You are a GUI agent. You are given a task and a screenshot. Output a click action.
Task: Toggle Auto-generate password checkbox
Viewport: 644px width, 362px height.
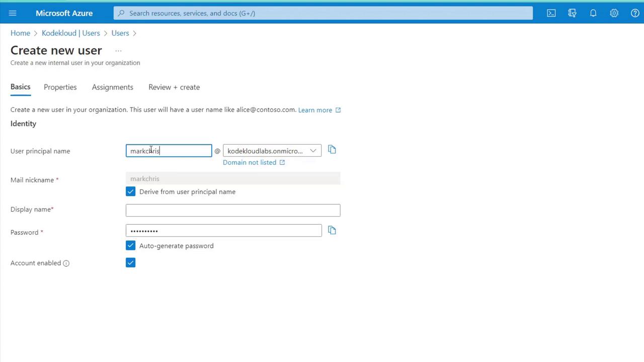130,245
